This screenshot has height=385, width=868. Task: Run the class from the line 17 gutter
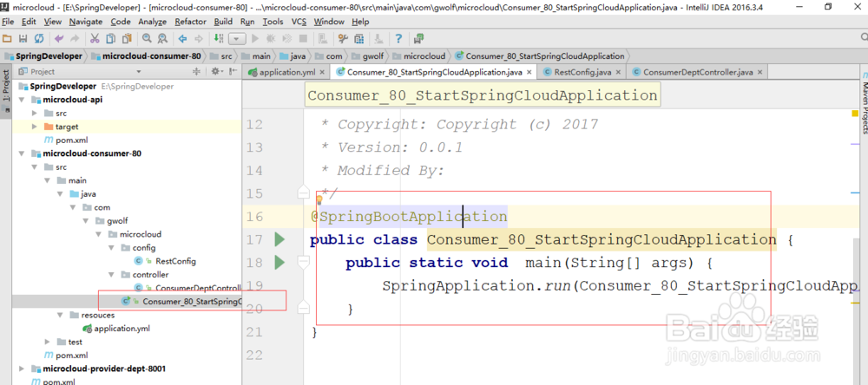tap(279, 239)
